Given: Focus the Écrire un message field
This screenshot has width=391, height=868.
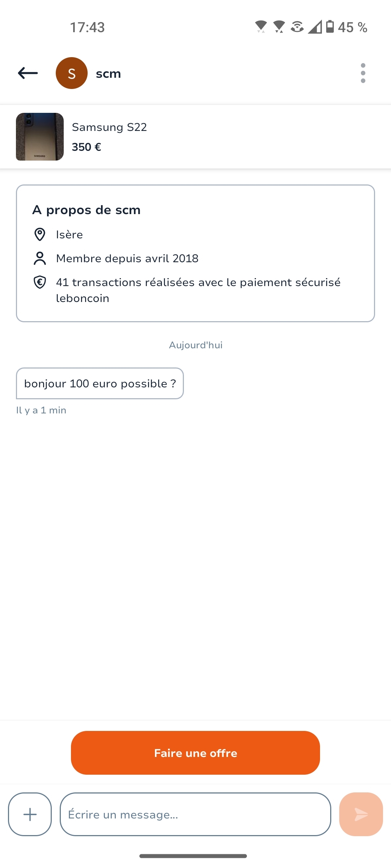Looking at the screenshot, I should (195, 814).
